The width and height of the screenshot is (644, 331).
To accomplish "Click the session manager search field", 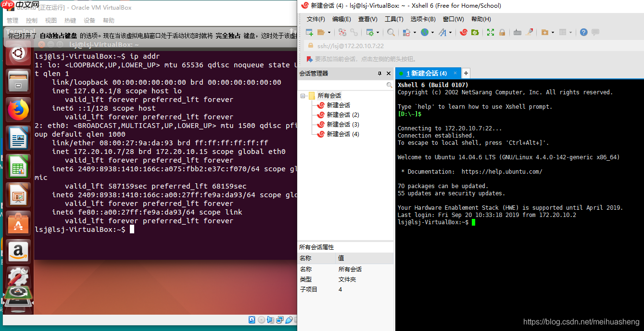I will pos(342,85).
